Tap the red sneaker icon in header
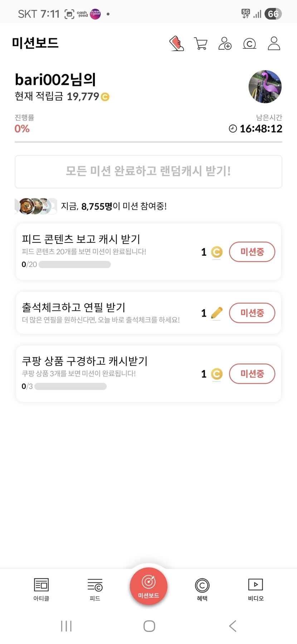The width and height of the screenshot is (297, 644). pyautogui.click(x=176, y=44)
